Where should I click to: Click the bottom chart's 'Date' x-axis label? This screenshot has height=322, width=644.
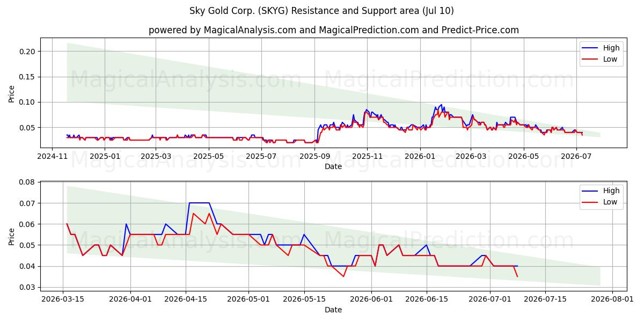[x=333, y=310]
